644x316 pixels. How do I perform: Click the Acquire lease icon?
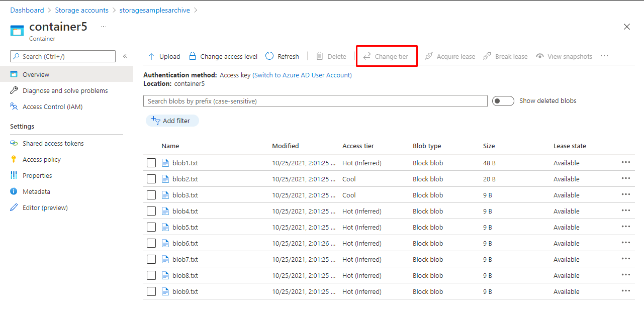coord(429,56)
